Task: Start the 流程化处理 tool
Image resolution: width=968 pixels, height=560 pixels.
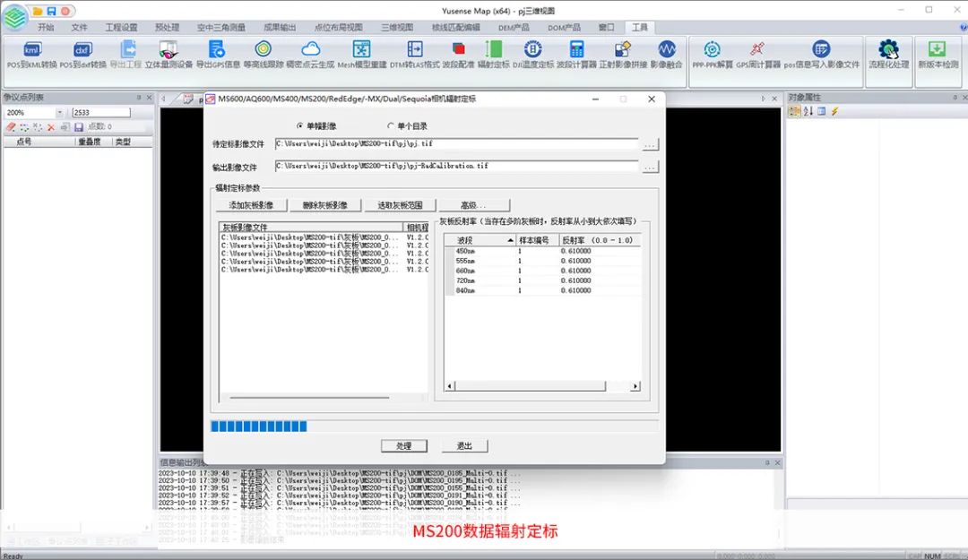Action: click(x=887, y=54)
